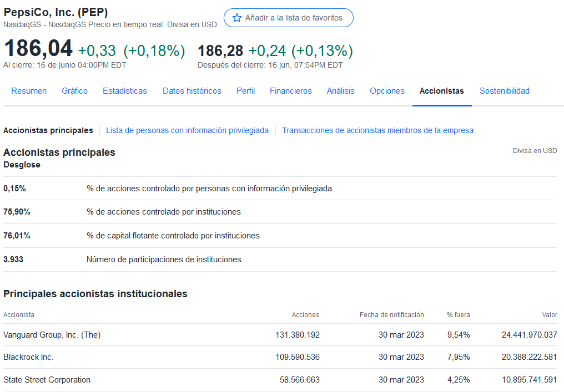Click the star icon for favorites
Screen dimensions: 564x392
point(236,18)
